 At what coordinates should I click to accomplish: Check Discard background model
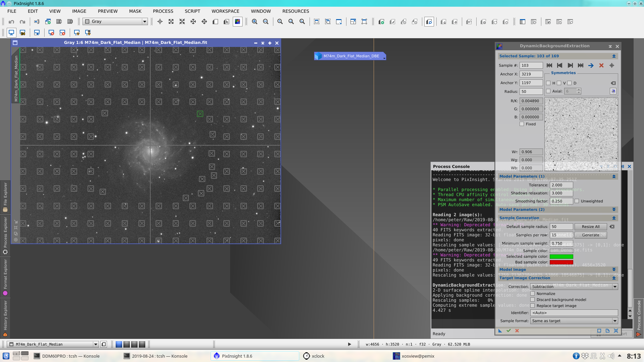point(532,300)
